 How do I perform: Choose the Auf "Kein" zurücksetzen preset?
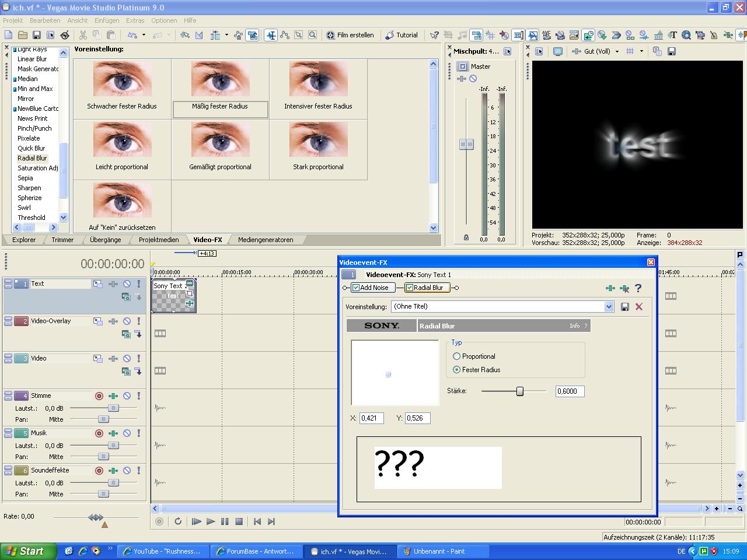click(122, 206)
